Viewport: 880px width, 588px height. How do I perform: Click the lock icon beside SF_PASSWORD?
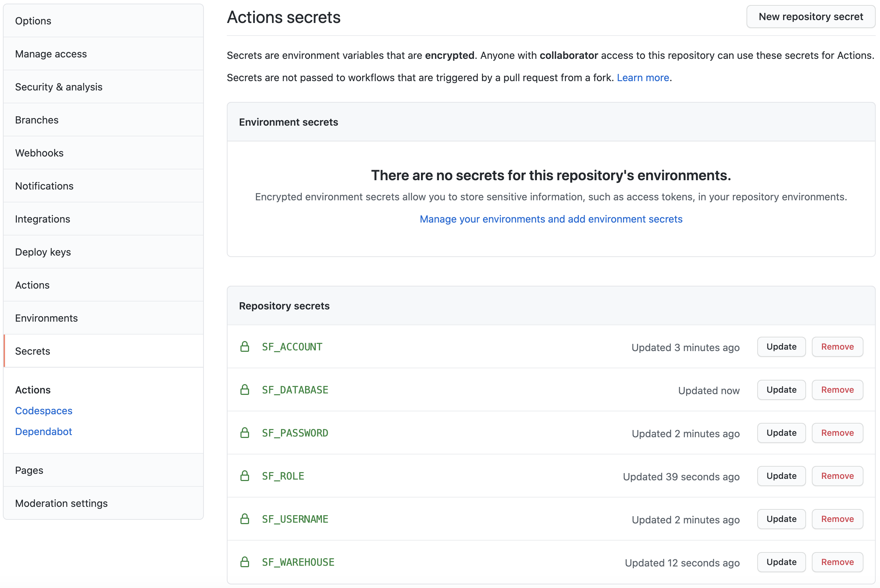tap(245, 433)
